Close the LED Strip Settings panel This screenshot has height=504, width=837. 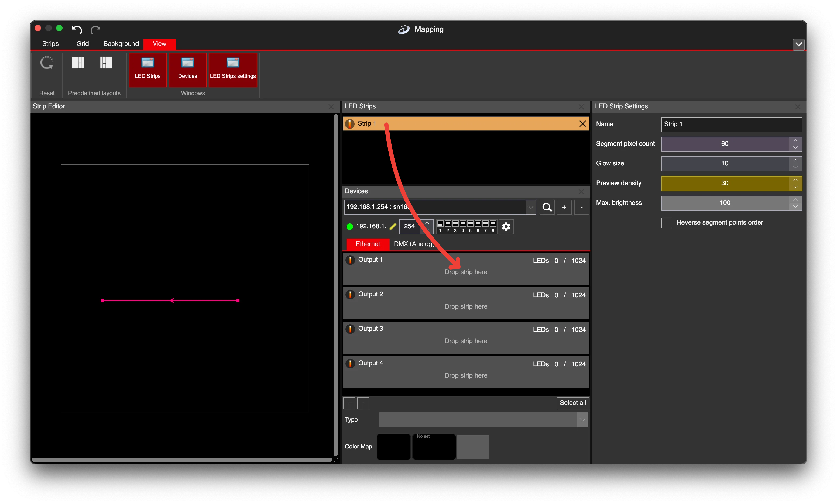(798, 107)
